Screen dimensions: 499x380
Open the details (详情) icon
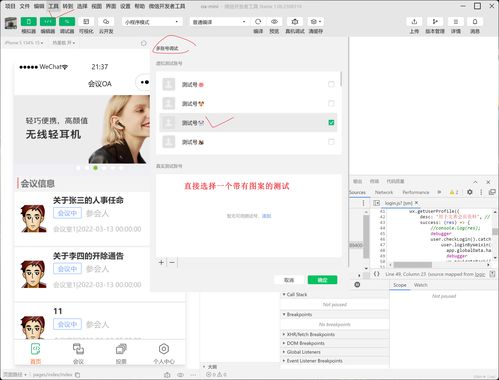[x=456, y=22]
